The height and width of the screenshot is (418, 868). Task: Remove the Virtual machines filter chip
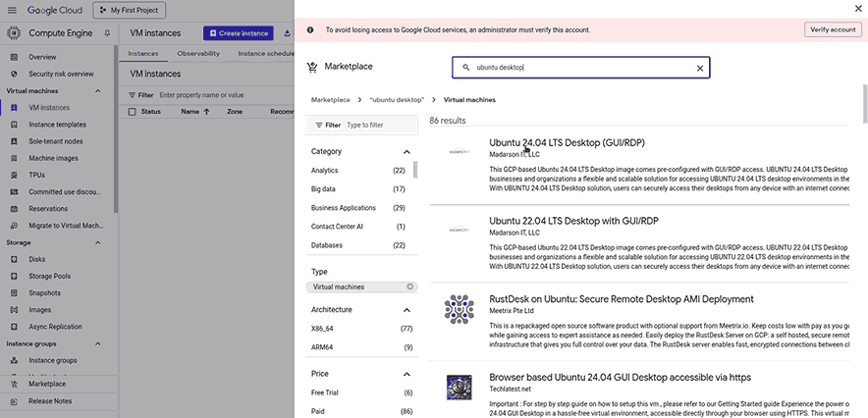(x=410, y=287)
